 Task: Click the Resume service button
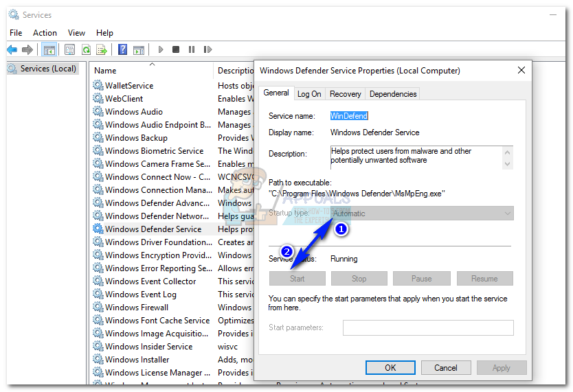484,279
